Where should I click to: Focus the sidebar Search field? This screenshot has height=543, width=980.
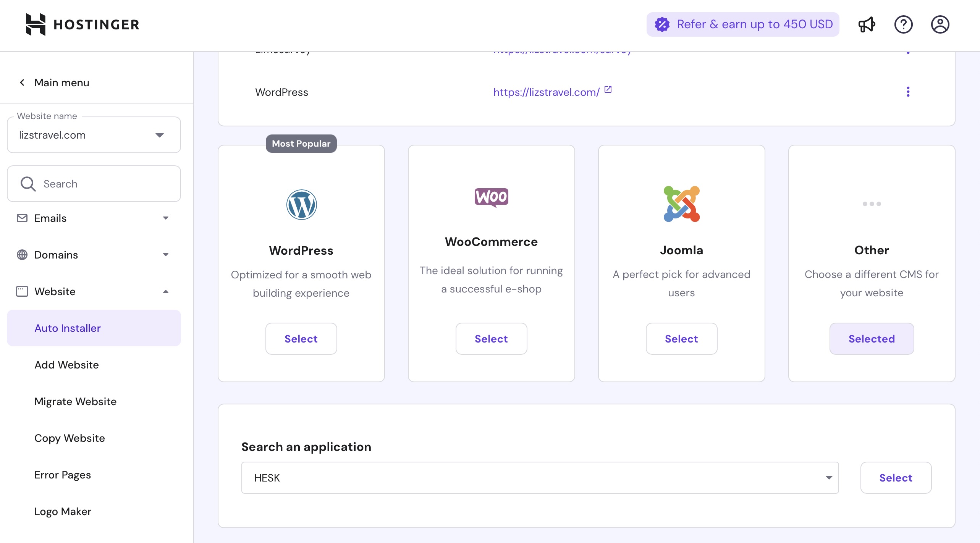tap(94, 184)
